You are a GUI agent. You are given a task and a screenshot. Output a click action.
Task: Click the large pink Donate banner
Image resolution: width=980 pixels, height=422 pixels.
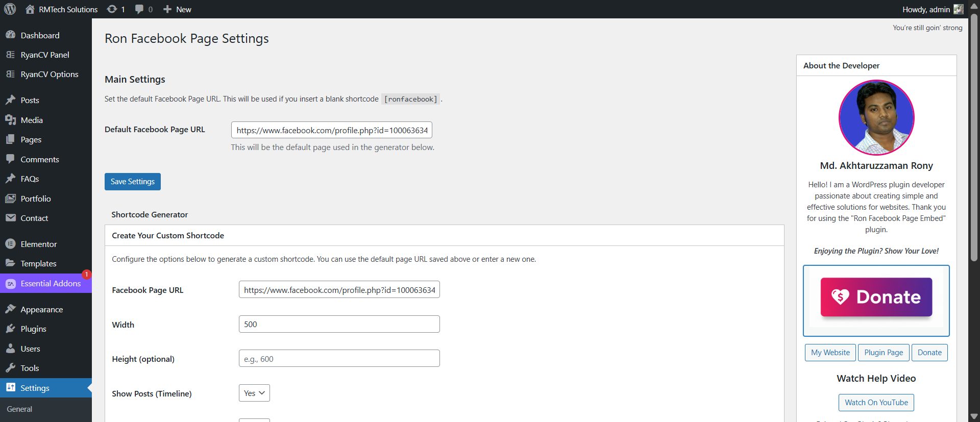click(x=876, y=297)
